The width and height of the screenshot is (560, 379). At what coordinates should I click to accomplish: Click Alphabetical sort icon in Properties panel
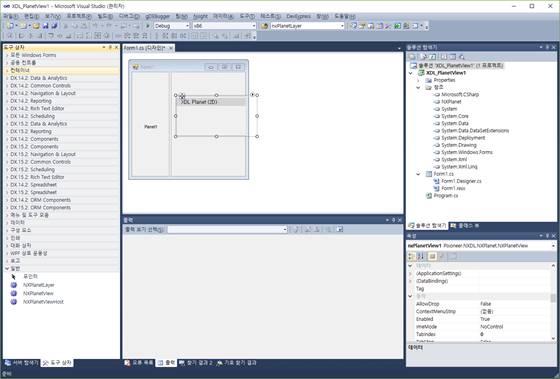[x=421, y=256]
